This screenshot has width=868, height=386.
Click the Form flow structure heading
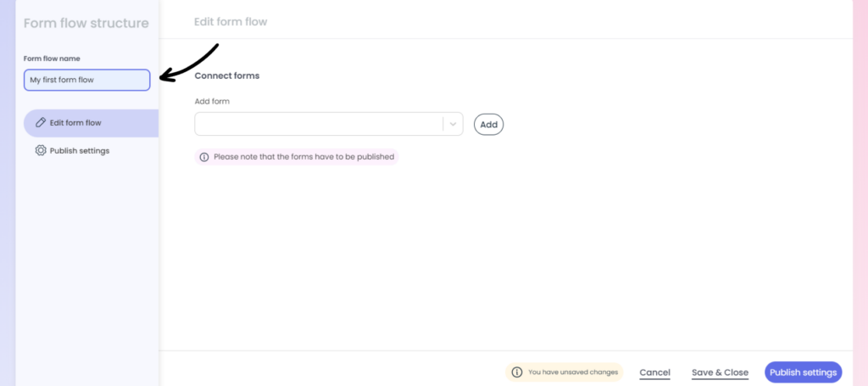(86, 23)
